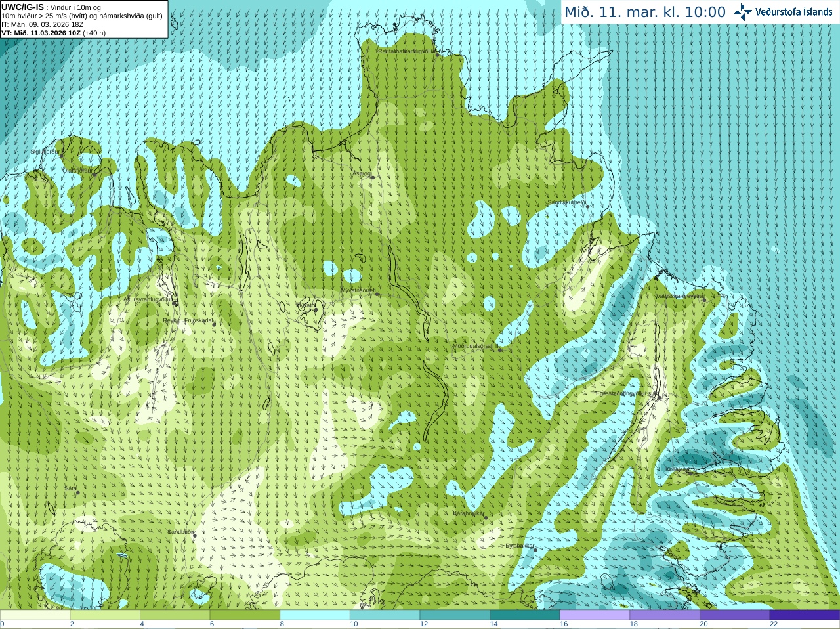This screenshot has width=840, height=629.
Task: Pick the 8–10 m/s light cyan legend swatch
Action: (315, 615)
